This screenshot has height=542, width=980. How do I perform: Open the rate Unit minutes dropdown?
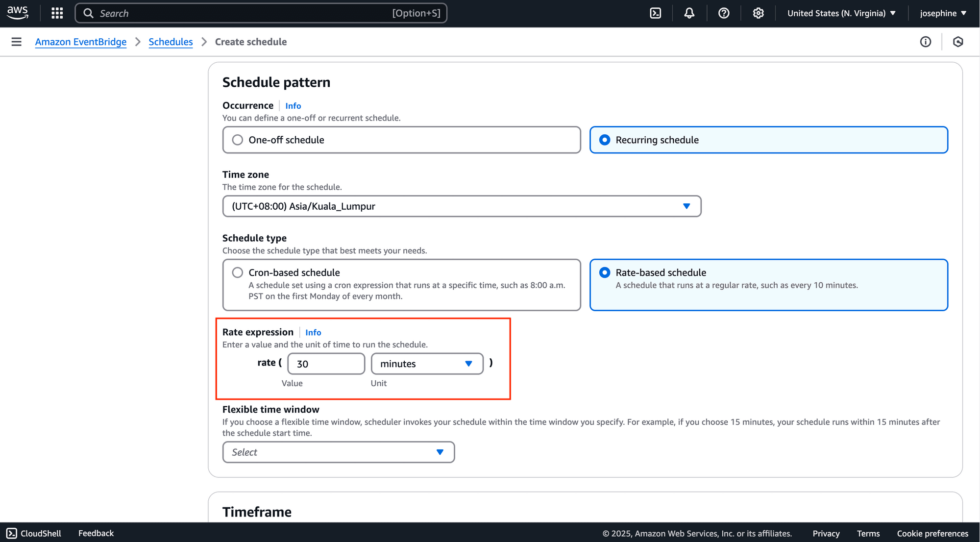427,364
